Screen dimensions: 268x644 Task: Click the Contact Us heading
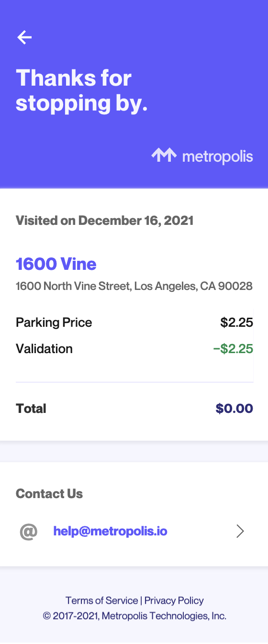(49, 494)
